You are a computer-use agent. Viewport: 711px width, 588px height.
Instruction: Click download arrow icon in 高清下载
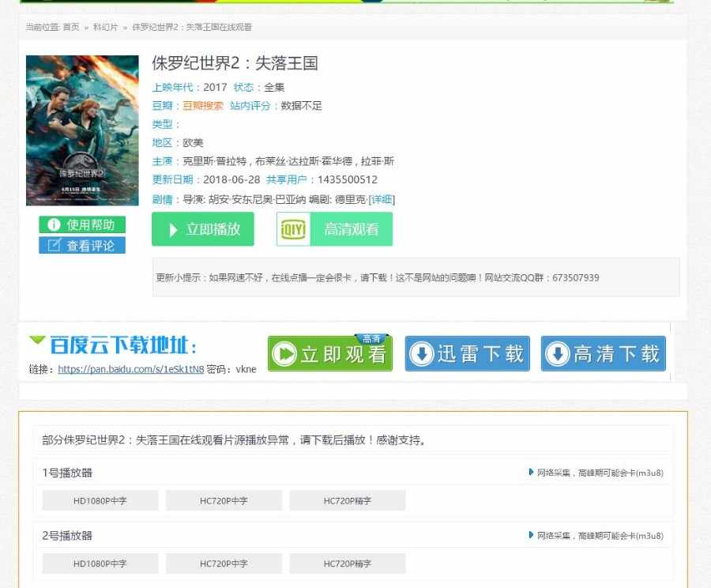tap(558, 354)
